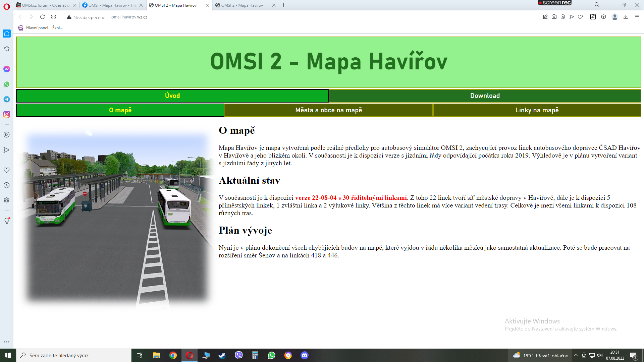Switch to OMSI.cz fórum tab
This screenshot has width=644, height=362.
44,5
